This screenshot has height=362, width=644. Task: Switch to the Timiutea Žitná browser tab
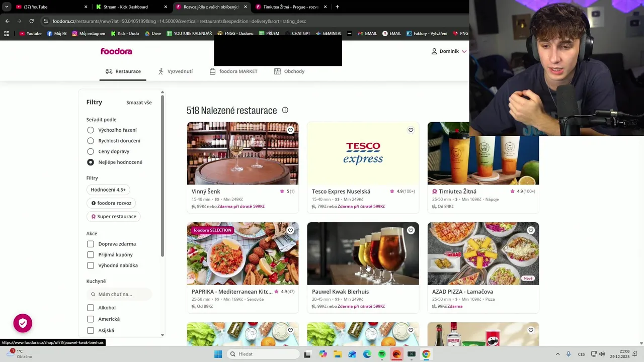[x=291, y=7]
